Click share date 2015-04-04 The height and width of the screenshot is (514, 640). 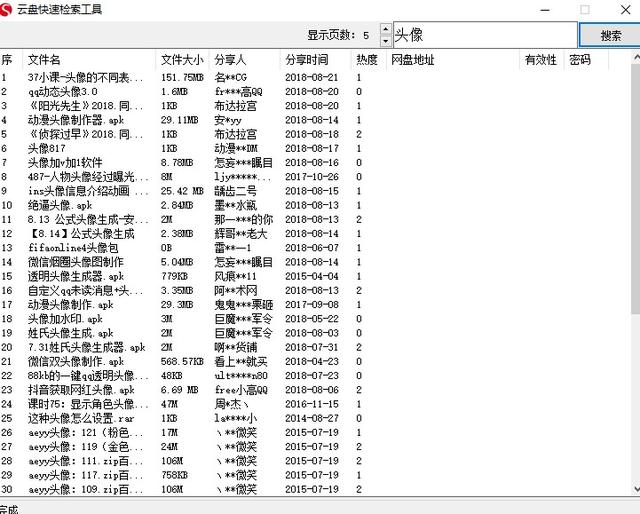[312, 276]
